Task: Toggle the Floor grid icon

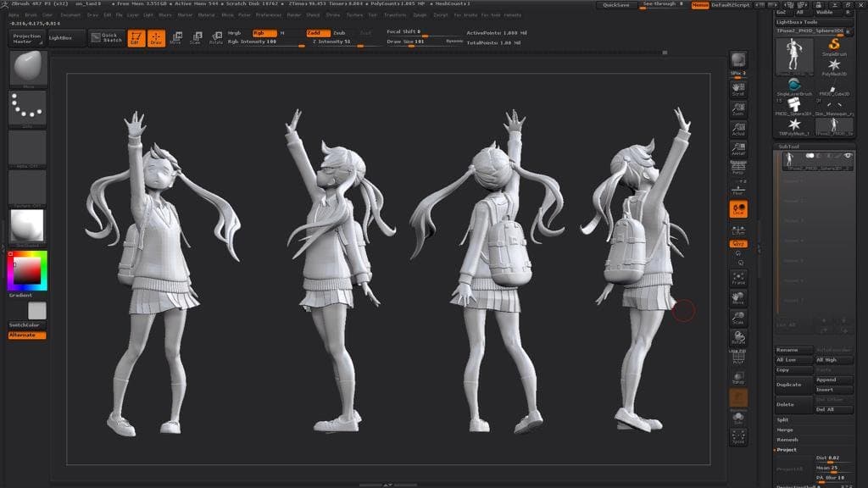Action: coord(738,188)
